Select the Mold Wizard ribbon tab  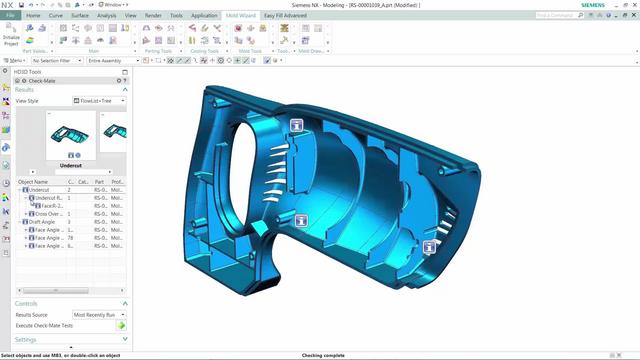[x=240, y=16]
